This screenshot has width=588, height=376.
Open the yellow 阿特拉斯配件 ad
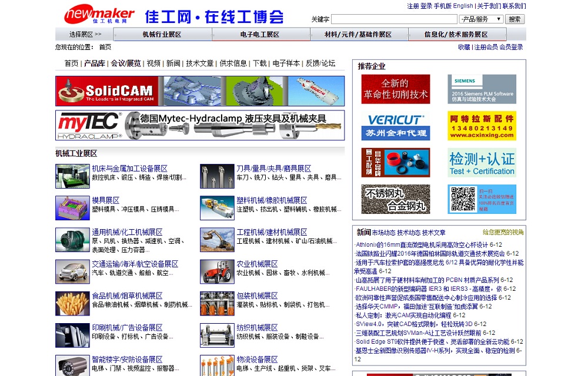[482, 126]
